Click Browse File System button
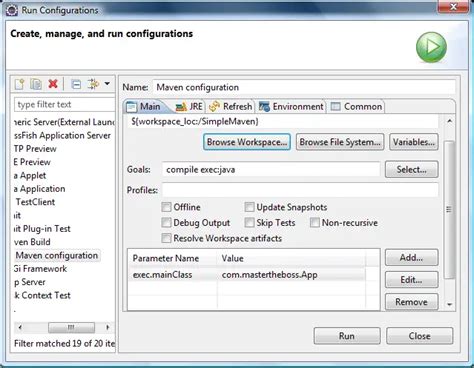The image size is (474, 368). (x=340, y=142)
